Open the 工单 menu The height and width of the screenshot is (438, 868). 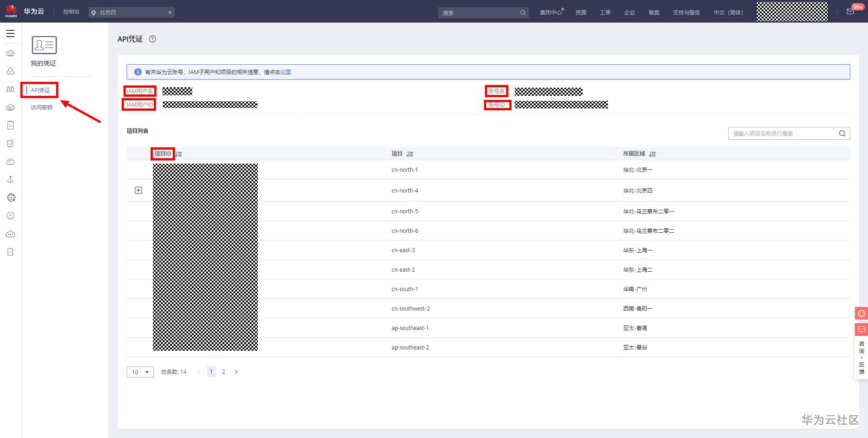point(605,13)
